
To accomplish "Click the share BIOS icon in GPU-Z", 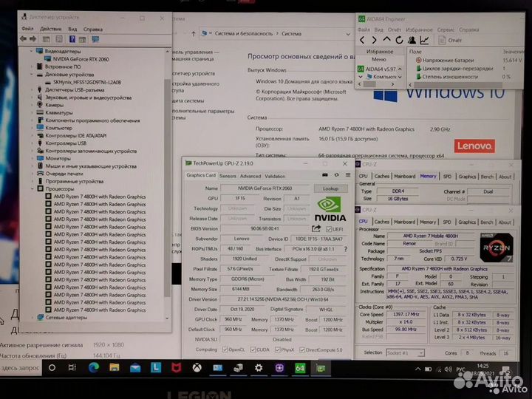I will (316, 229).
